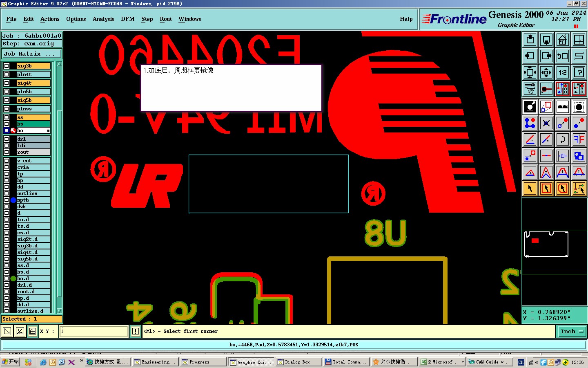The width and height of the screenshot is (588, 368).
Task: Click the XY coordinate input field
Action: [94, 332]
